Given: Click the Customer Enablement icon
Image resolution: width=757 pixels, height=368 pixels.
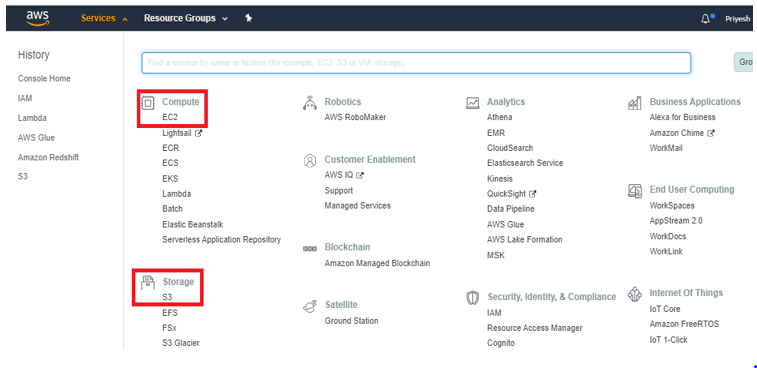Looking at the screenshot, I should pyautogui.click(x=309, y=160).
